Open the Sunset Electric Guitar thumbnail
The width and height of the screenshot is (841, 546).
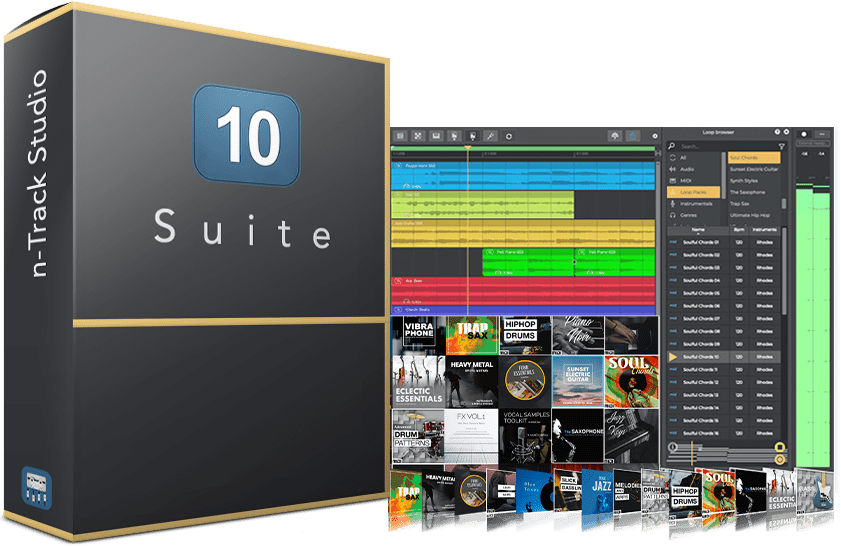(x=578, y=381)
